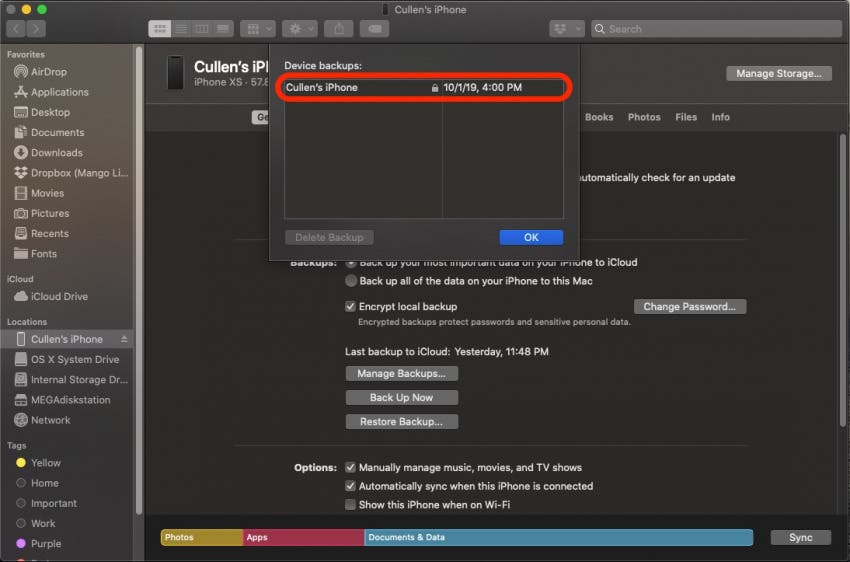
Task: Click the Sync button
Action: click(x=801, y=538)
